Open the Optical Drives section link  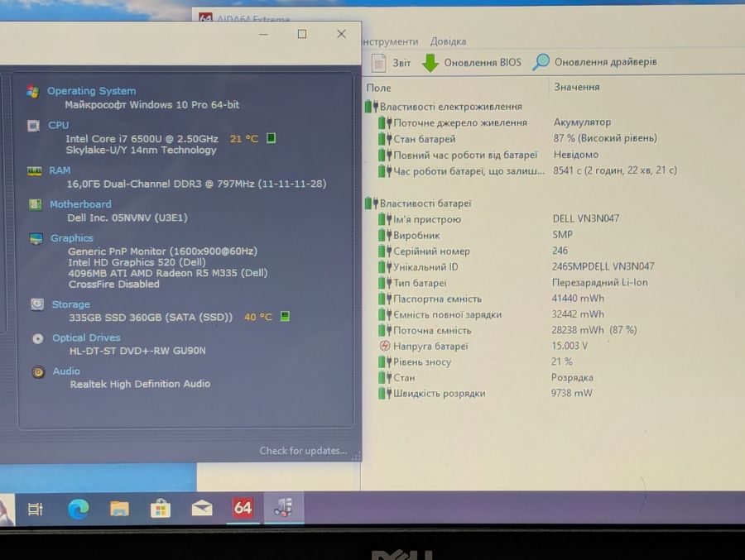(86, 337)
